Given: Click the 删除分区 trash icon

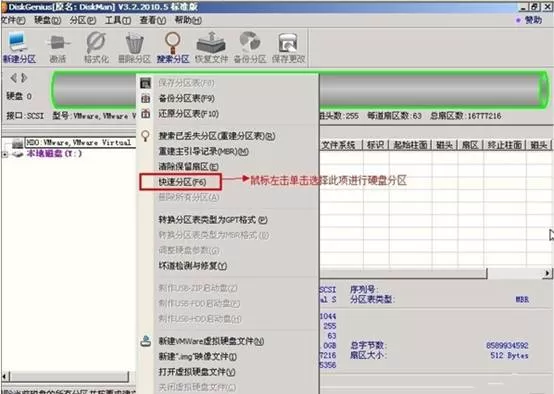Looking at the screenshot, I should [x=134, y=43].
